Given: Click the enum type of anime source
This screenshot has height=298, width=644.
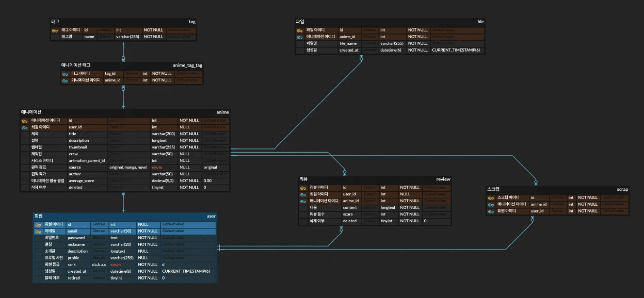Looking at the screenshot, I should (157, 168).
